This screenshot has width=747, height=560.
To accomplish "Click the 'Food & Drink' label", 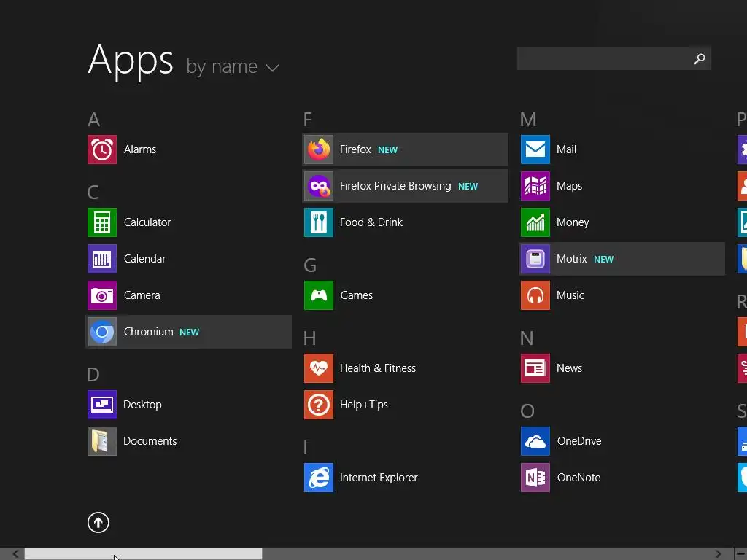I will [371, 222].
